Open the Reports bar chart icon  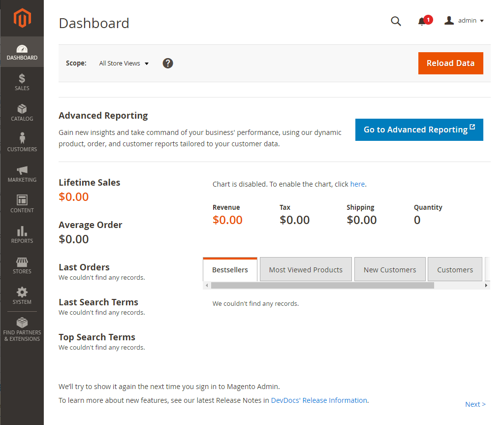(22, 231)
